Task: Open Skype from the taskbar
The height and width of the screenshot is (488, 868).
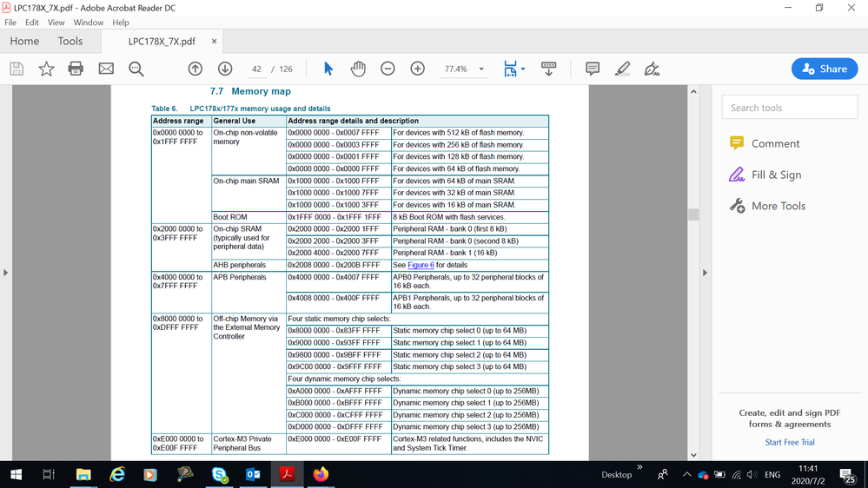Action: point(219,474)
